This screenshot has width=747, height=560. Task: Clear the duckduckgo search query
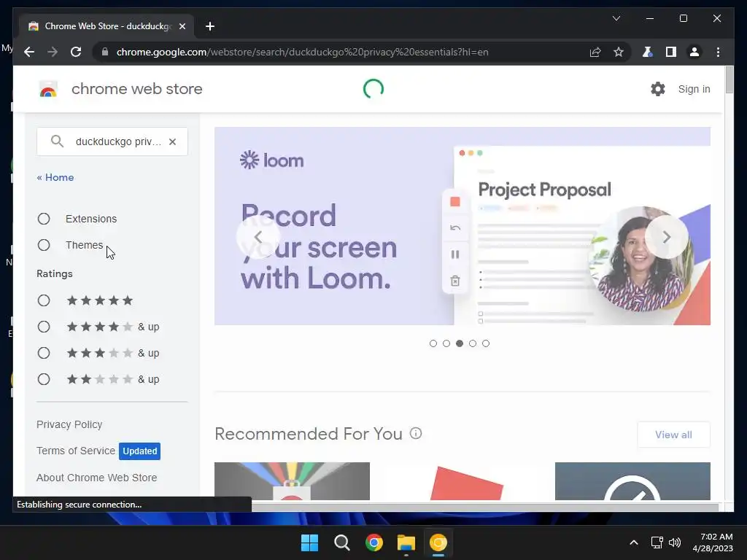[172, 141]
